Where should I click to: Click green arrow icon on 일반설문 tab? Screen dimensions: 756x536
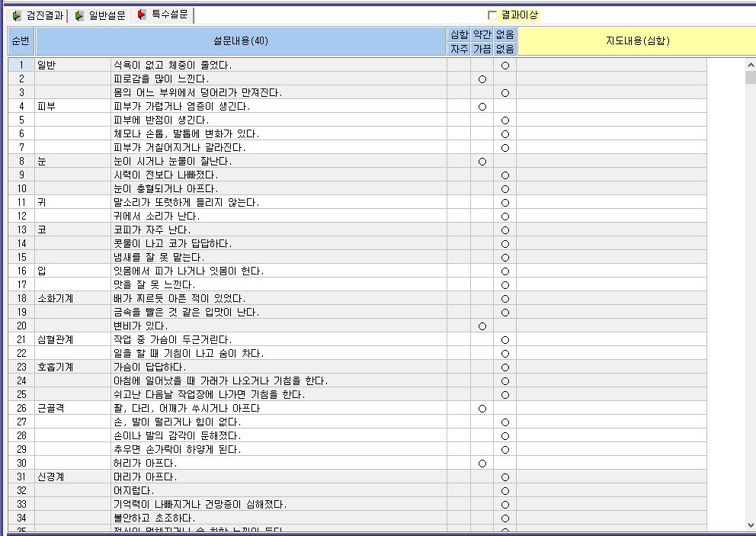coord(79,16)
